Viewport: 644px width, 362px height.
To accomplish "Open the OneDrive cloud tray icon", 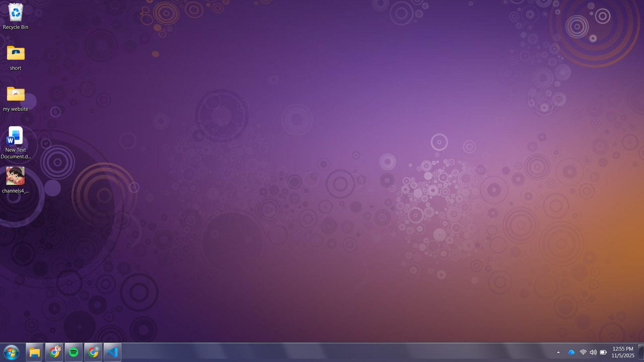I will point(571,352).
